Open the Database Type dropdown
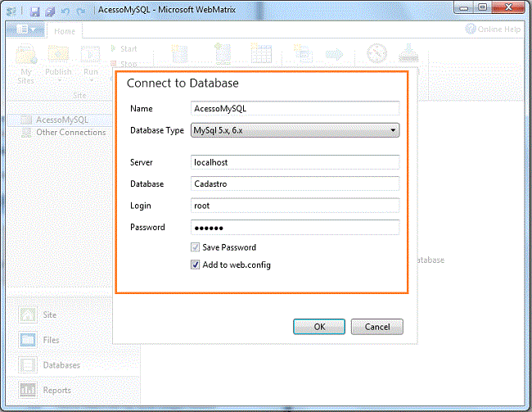532x412 pixels. pos(295,130)
